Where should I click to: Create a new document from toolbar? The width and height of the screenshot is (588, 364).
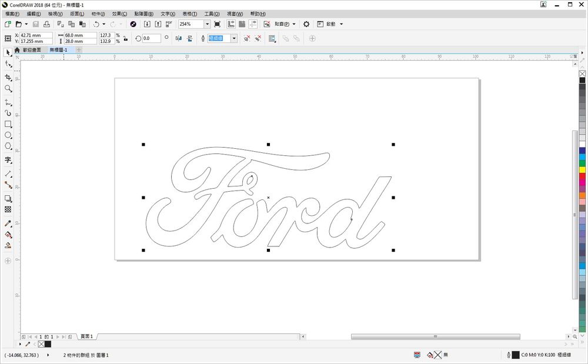[x=8, y=24]
